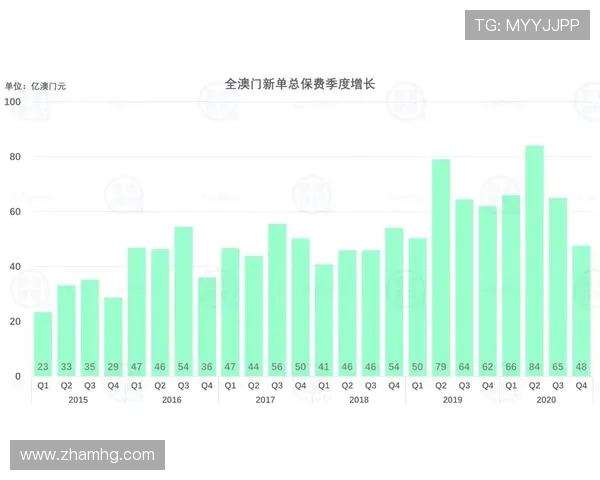Click the 2018 Q3 bar valued 46
Screen dimensions: 600x480
pos(371,313)
